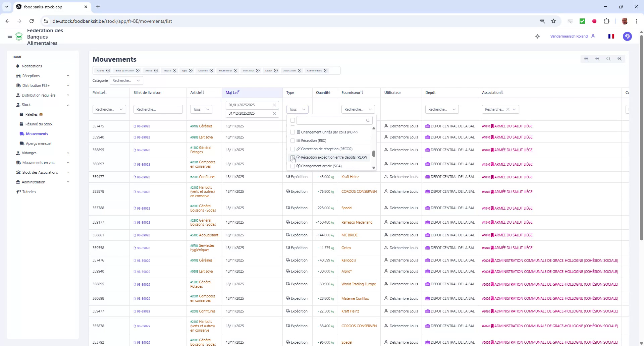Open the French flag language selector

click(611, 36)
